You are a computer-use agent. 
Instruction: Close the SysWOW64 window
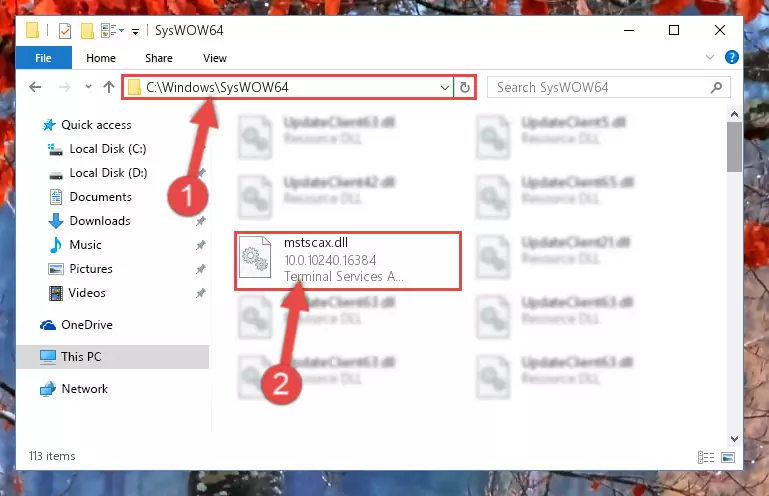tap(719, 30)
